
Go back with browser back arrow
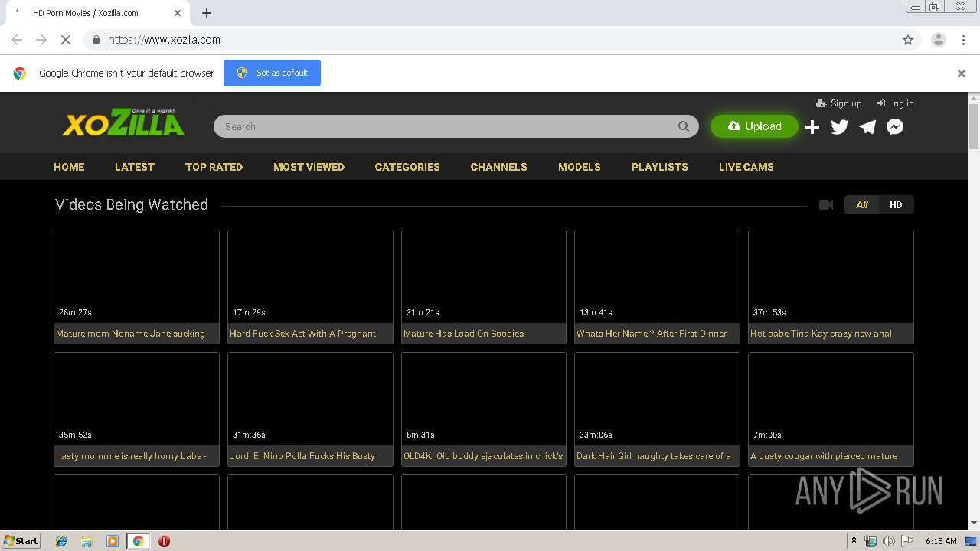17,40
